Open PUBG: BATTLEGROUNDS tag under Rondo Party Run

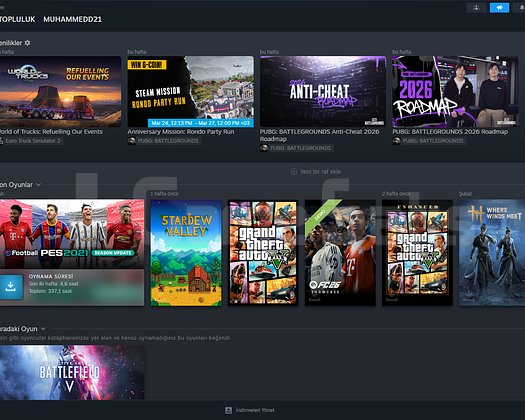(168, 141)
